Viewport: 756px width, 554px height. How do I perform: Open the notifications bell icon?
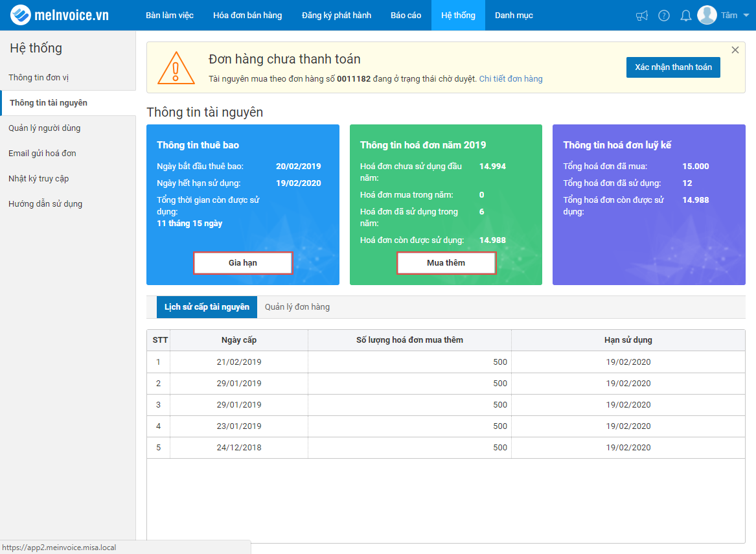tap(685, 16)
